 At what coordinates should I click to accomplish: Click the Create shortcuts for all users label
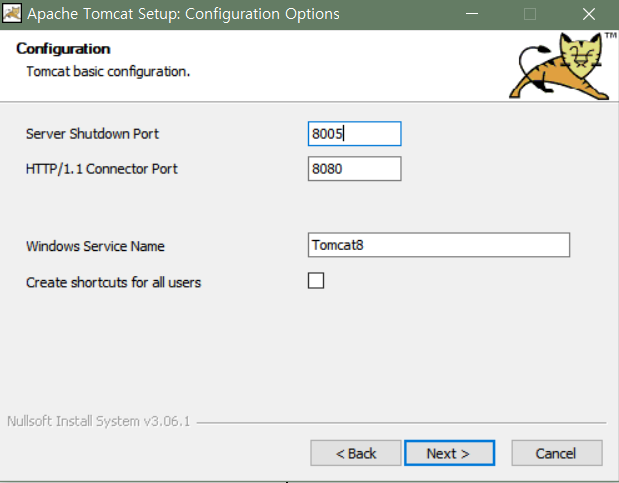tap(113, 283)
